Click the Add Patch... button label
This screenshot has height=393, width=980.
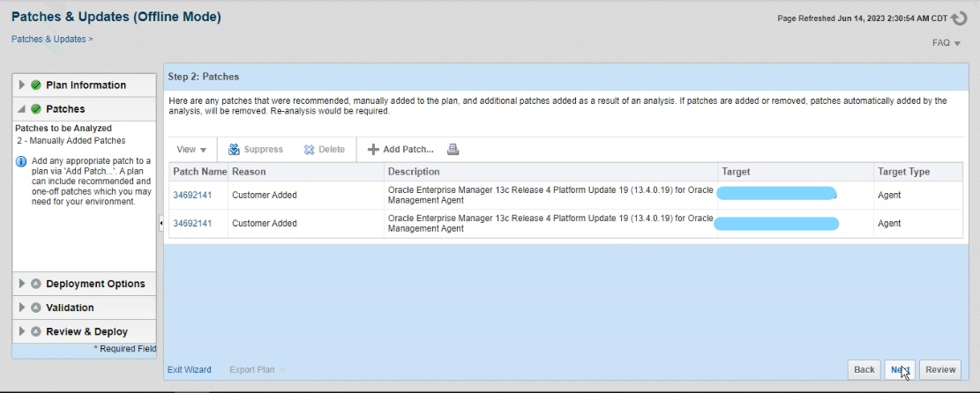(x=408, y=149)
